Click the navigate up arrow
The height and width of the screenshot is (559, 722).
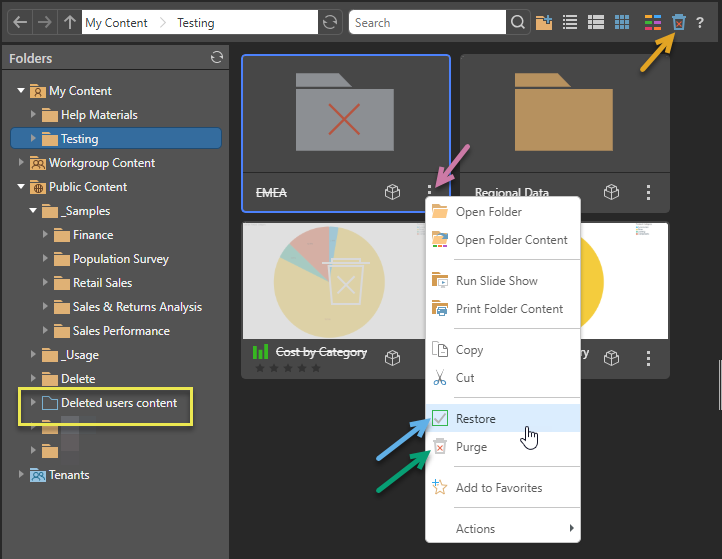68,22
